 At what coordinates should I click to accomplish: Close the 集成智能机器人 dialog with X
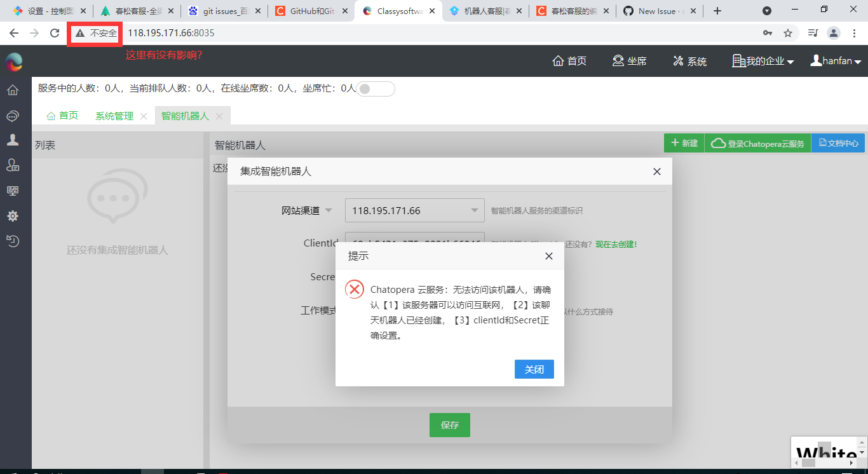pyautogui.click(x=657, y=172)
